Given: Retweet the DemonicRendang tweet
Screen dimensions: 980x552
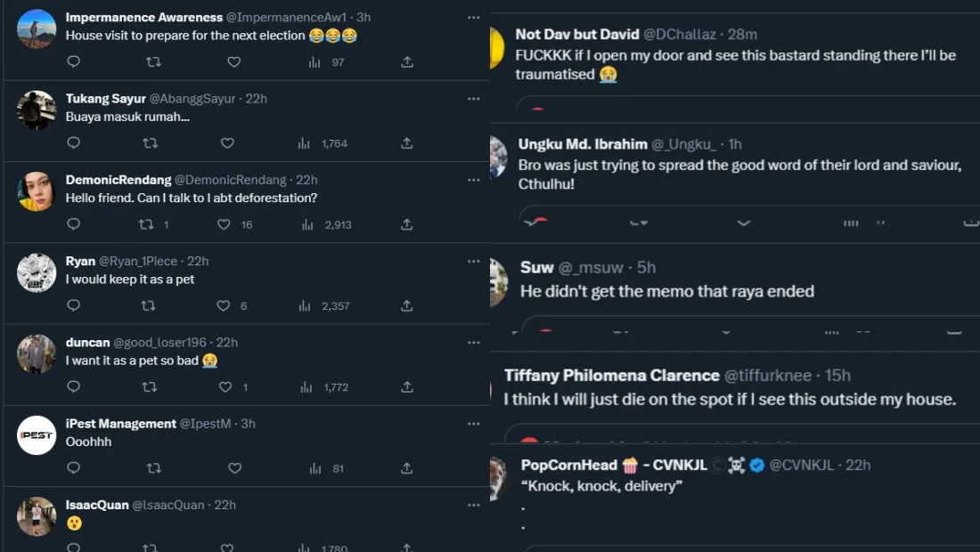Looking at the screenshot, I should click(x=146, y=224).
